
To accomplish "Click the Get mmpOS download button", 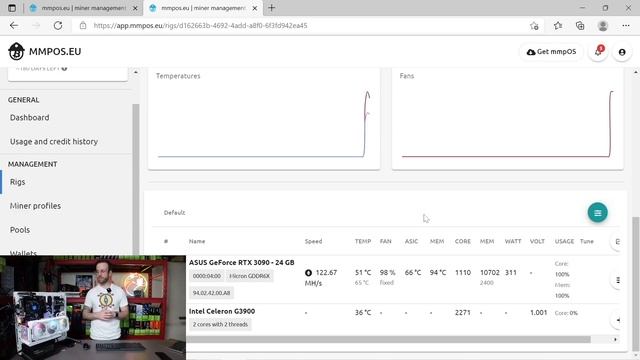I will pos(551,52).
